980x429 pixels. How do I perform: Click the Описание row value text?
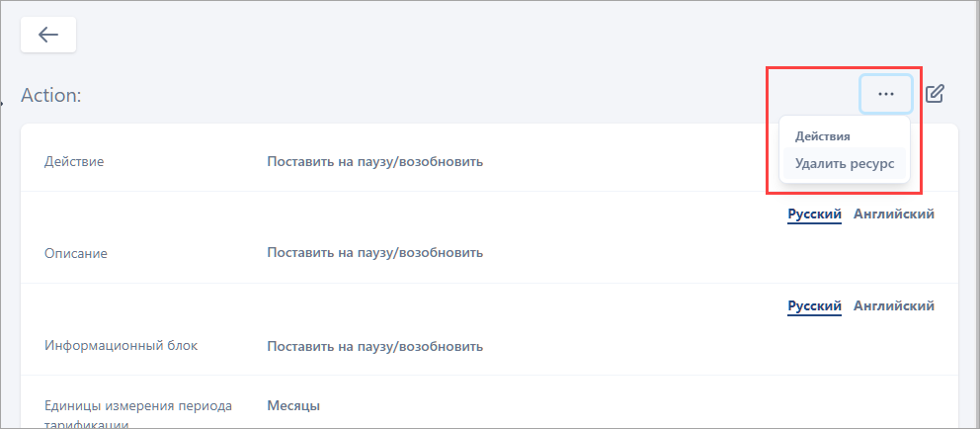coord(374,253)
